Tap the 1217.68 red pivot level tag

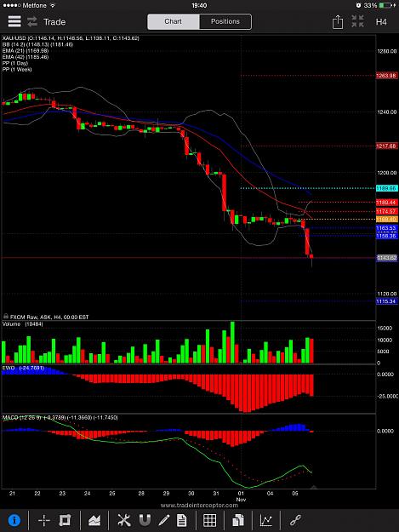(386, 146)
